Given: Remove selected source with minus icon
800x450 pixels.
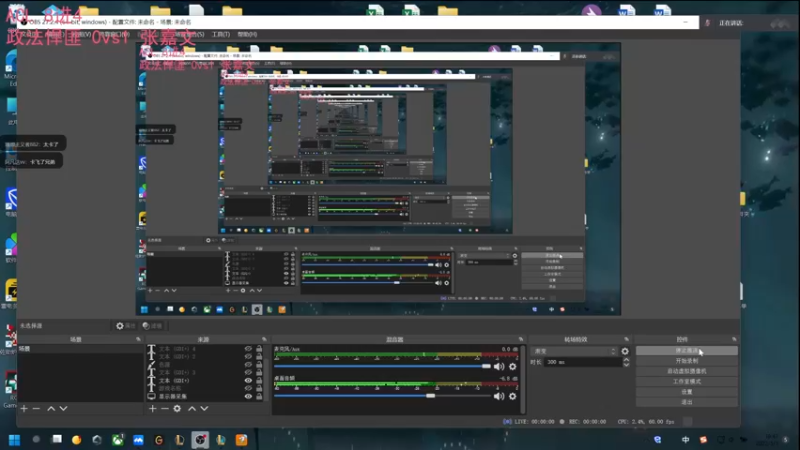Looking at the screenshot, I should 165,409.
